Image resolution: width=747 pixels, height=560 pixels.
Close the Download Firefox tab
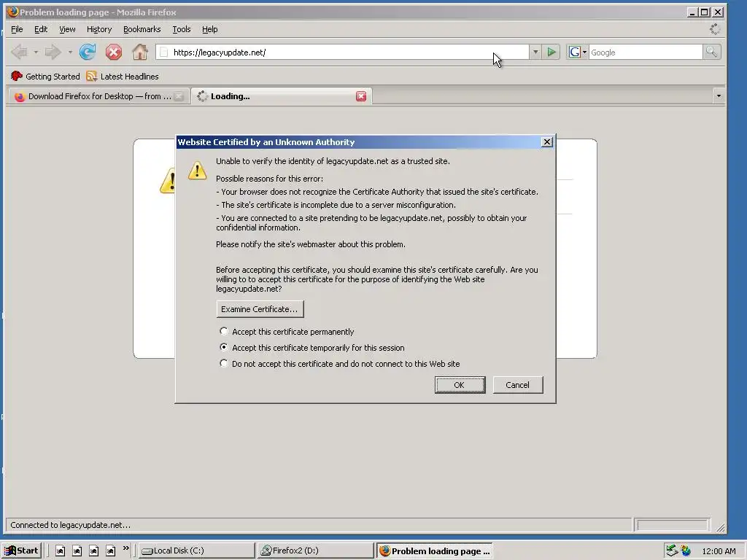pyautogui.click(x=179, y=96)
